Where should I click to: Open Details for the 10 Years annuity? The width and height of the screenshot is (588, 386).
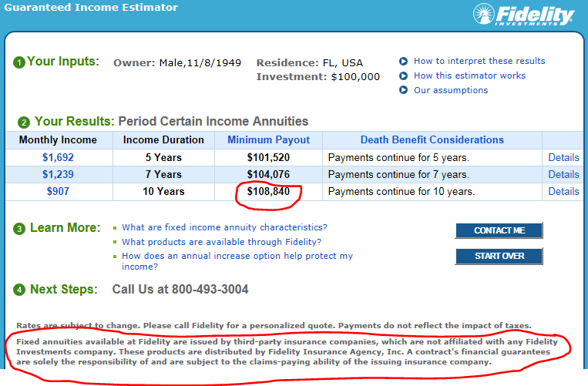coord(563,191)
